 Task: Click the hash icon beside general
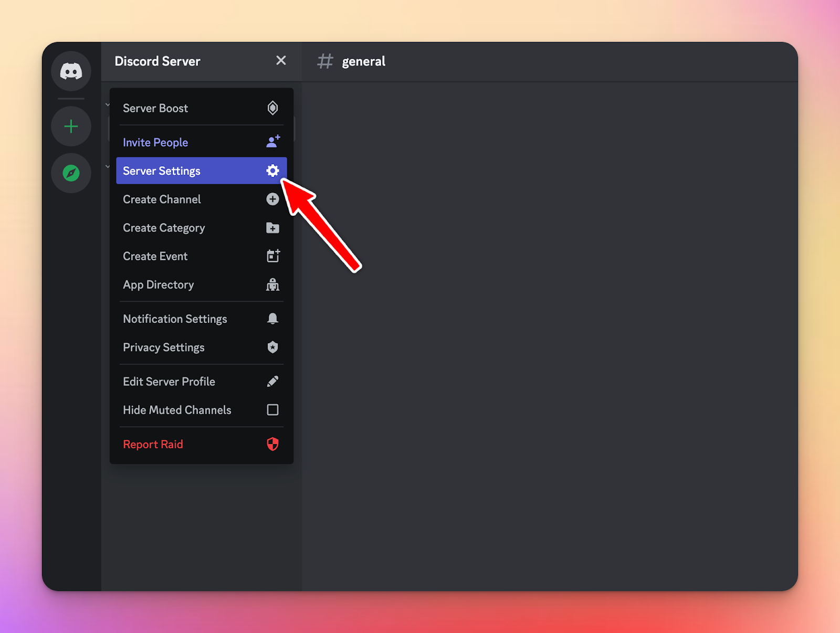(x=325, y=61)
